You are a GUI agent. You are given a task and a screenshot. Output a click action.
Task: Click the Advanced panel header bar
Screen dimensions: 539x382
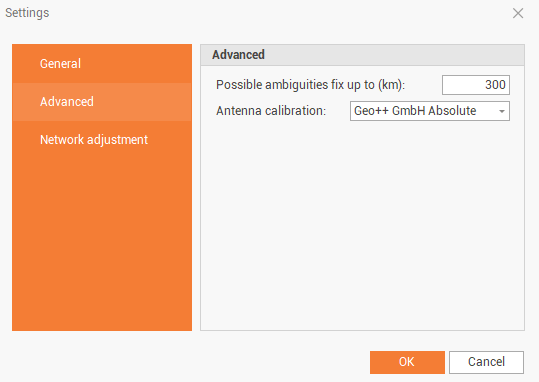point(362,55)
